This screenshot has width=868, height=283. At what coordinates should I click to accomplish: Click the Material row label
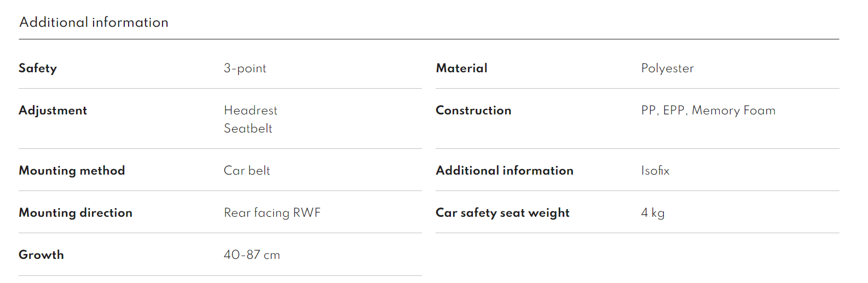461,68
